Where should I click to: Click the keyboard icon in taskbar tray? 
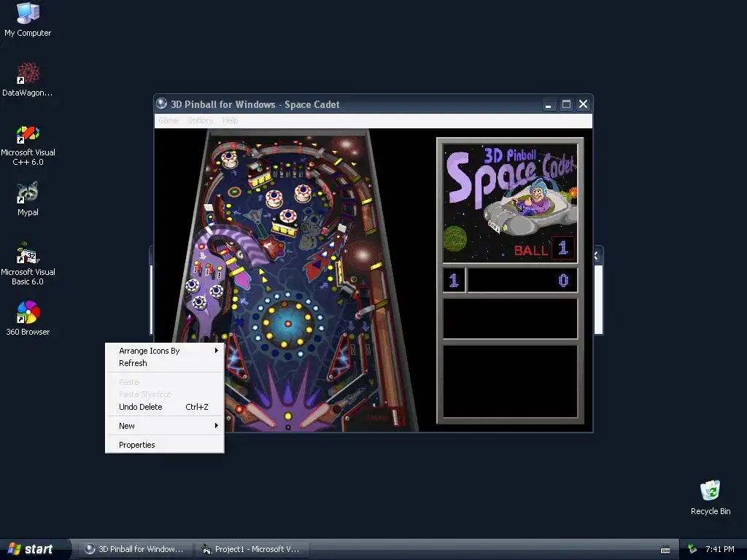coord(665,550)
